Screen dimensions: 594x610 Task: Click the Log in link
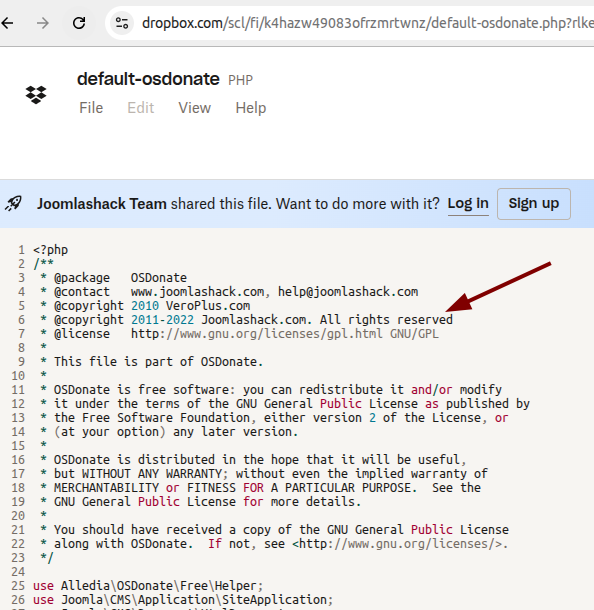point(468,203)
